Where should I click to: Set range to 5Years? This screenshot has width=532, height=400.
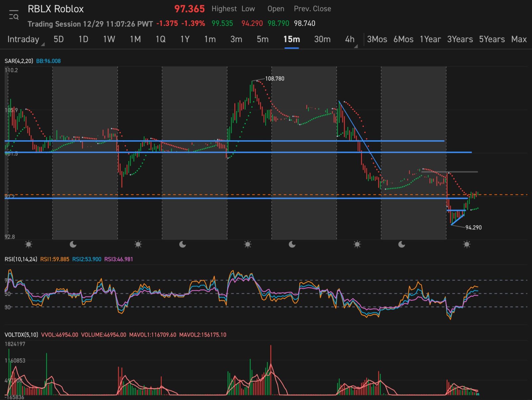(x=492, y=39)
